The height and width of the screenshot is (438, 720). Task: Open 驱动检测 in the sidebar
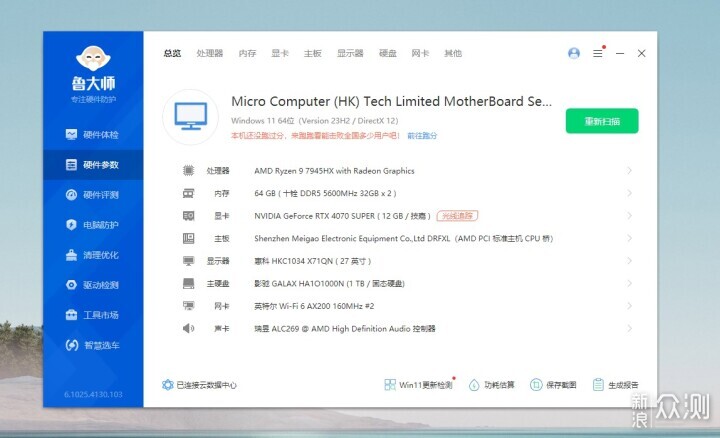coord(92,285)
